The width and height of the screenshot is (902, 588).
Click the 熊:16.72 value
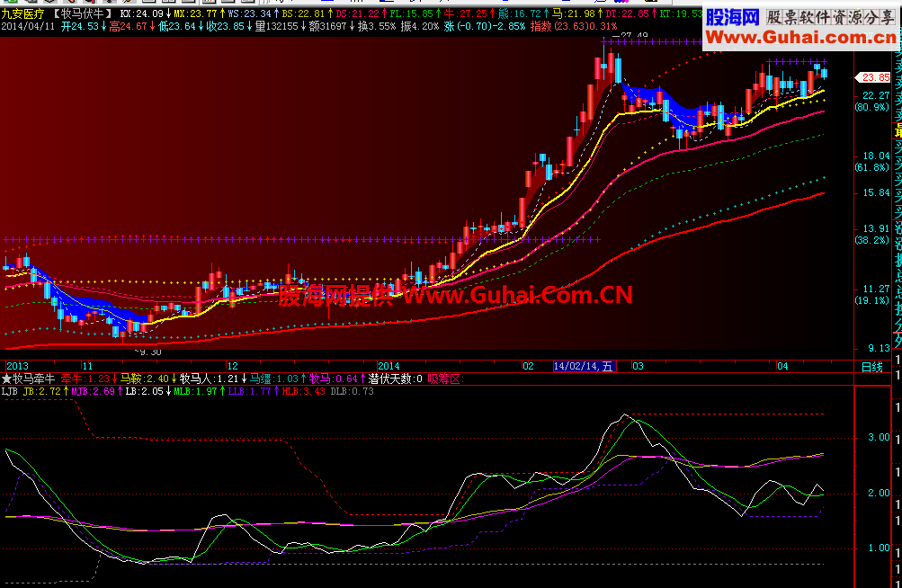point(520,13)
